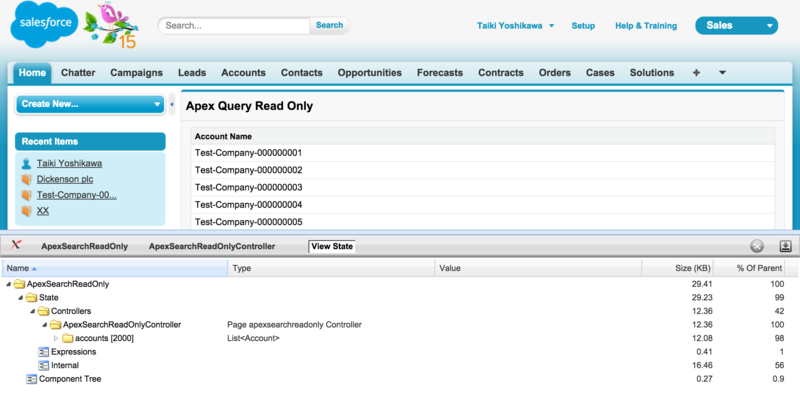Sort by the % Of Parent column header

pyautogui.click(x=749, y=268)
